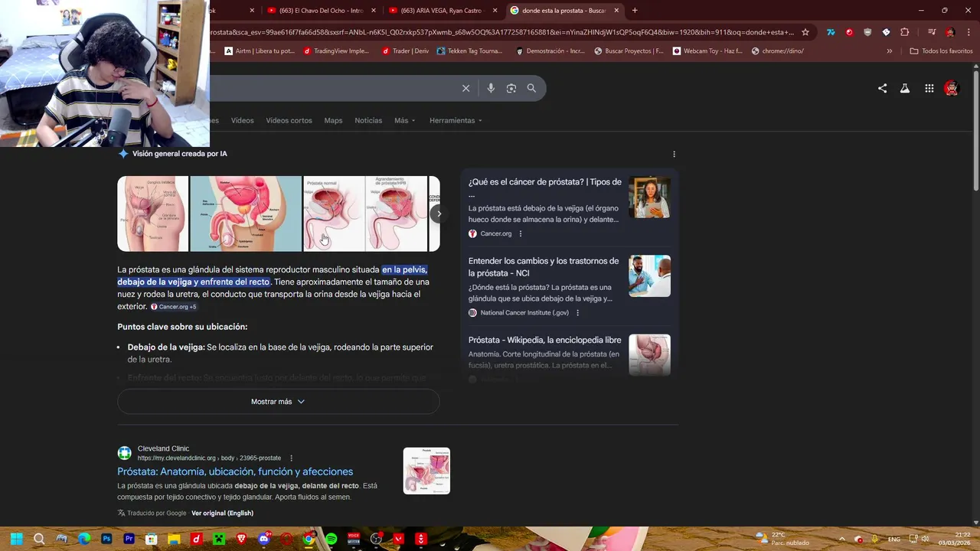
Task: Open second prostate anatomy diagram in carousel
Action: click(x=246, y=214)
